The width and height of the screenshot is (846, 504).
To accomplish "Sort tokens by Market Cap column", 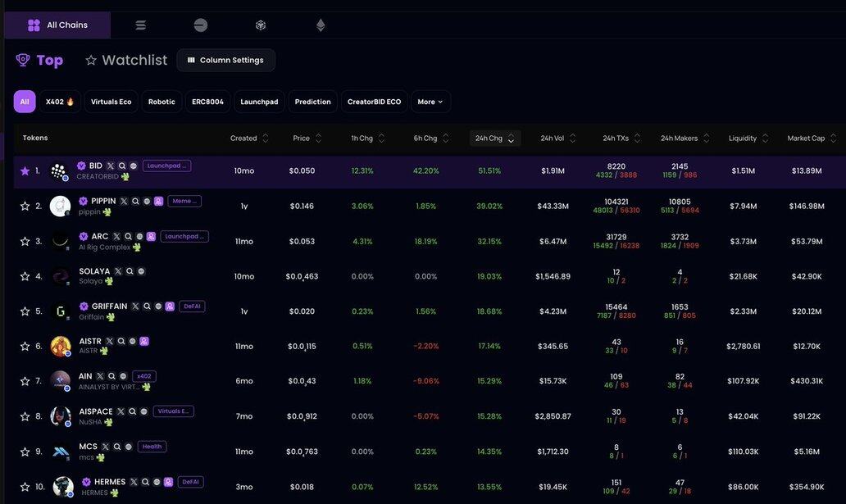I will [x=812, y=138].
